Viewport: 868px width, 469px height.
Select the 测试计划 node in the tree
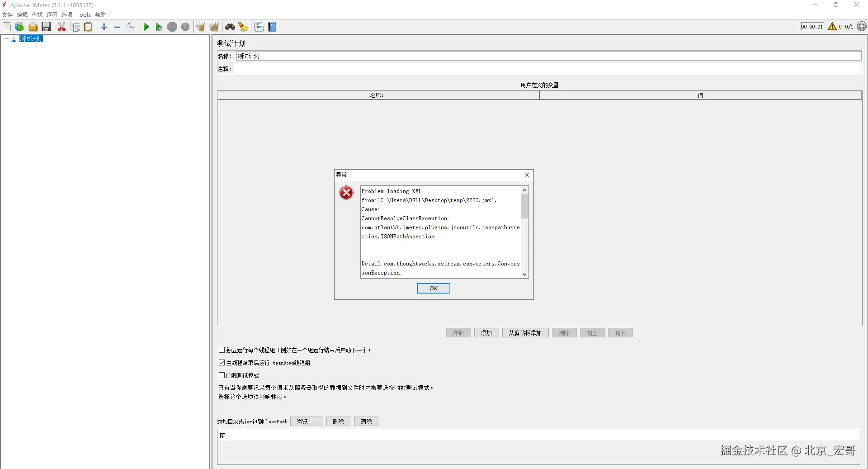coord(31,39)
